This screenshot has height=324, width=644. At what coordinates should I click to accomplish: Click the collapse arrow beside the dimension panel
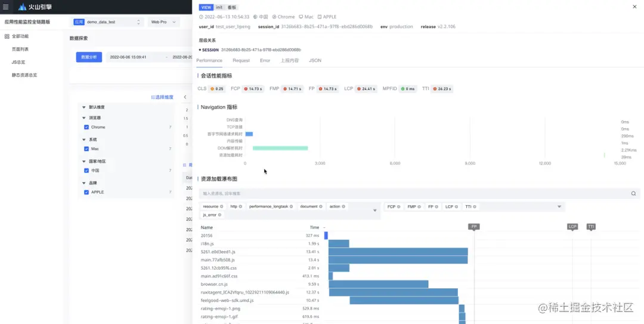click(x=185, y=97)
